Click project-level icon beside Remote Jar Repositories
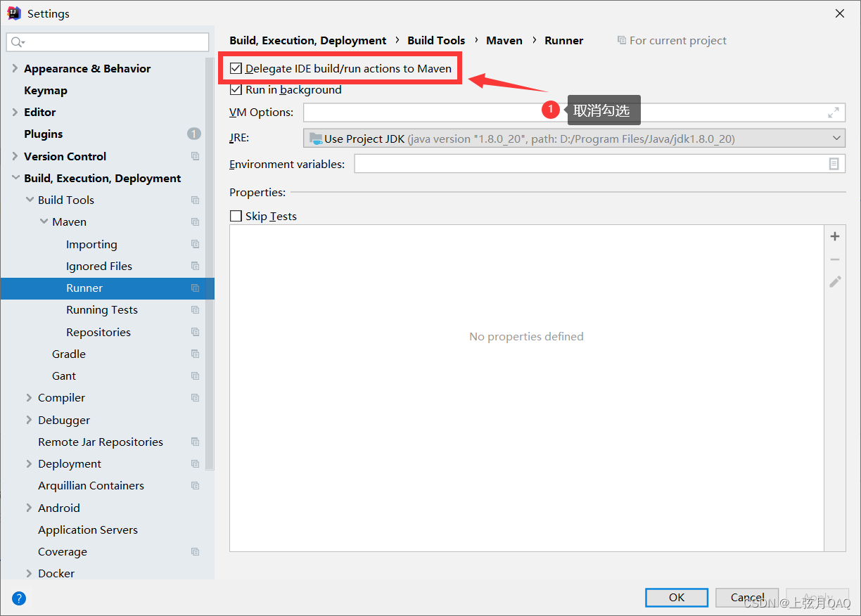 (196, 442)
